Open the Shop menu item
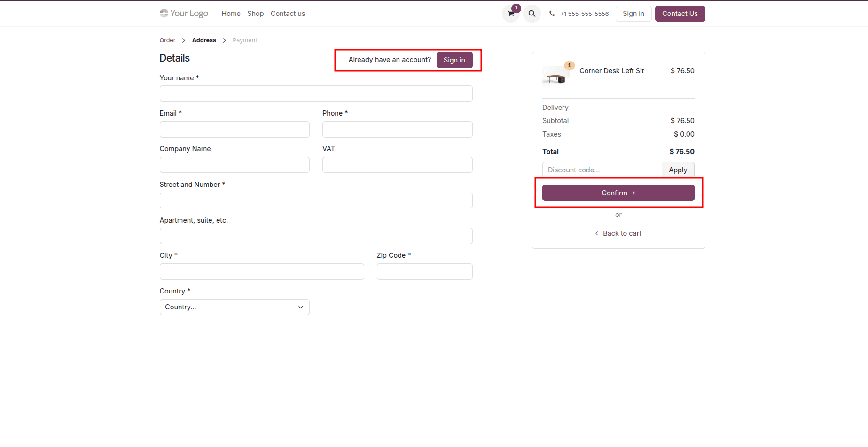The image size is (868, 447). point(256,14)
